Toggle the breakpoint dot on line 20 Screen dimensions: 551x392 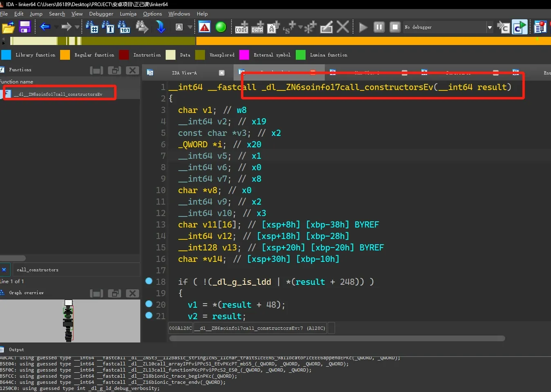(x=149, y=304)
